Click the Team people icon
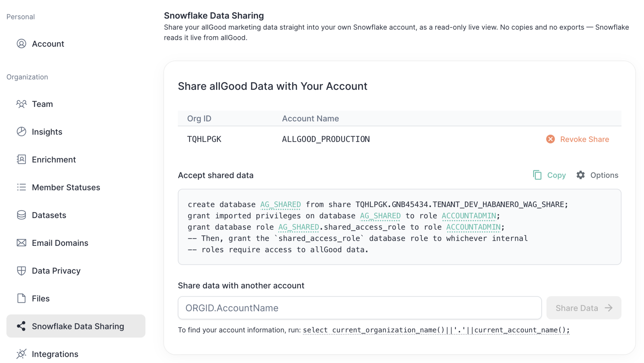This screenshot has height=363, width=644. coord(22,104)
